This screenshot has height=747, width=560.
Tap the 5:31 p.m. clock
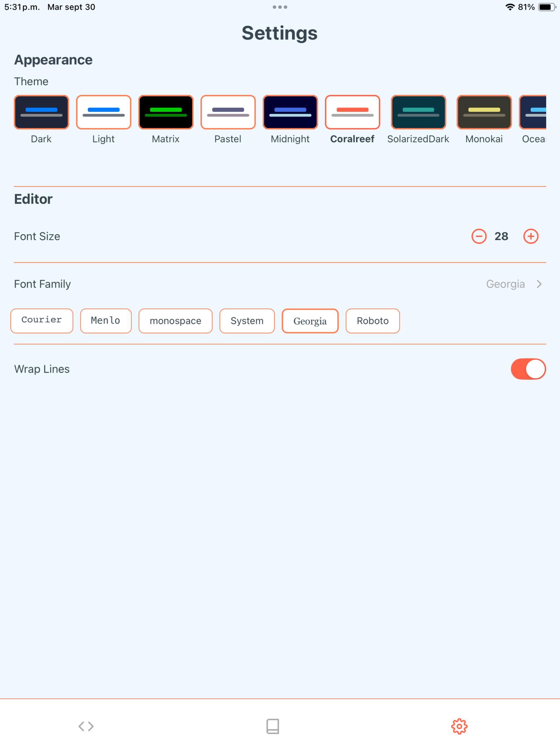click(22, 7)
